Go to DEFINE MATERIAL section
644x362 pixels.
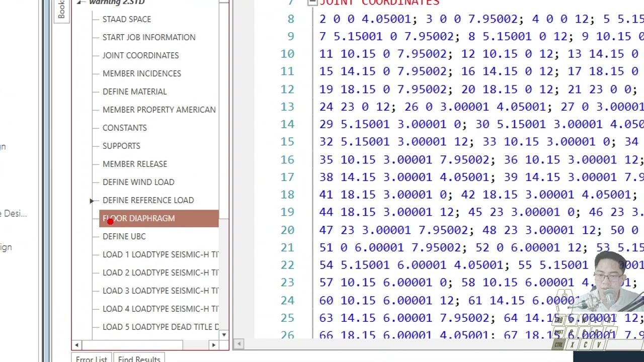coord(134,92)
